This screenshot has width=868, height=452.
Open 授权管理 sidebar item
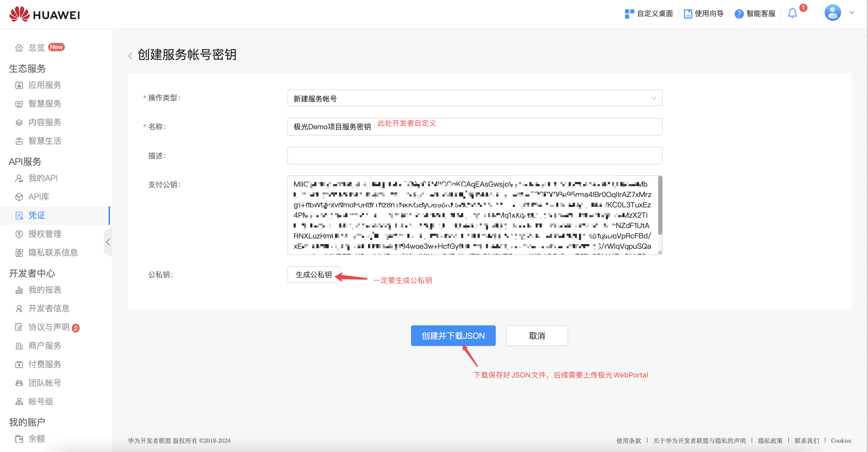pos(44,234)
